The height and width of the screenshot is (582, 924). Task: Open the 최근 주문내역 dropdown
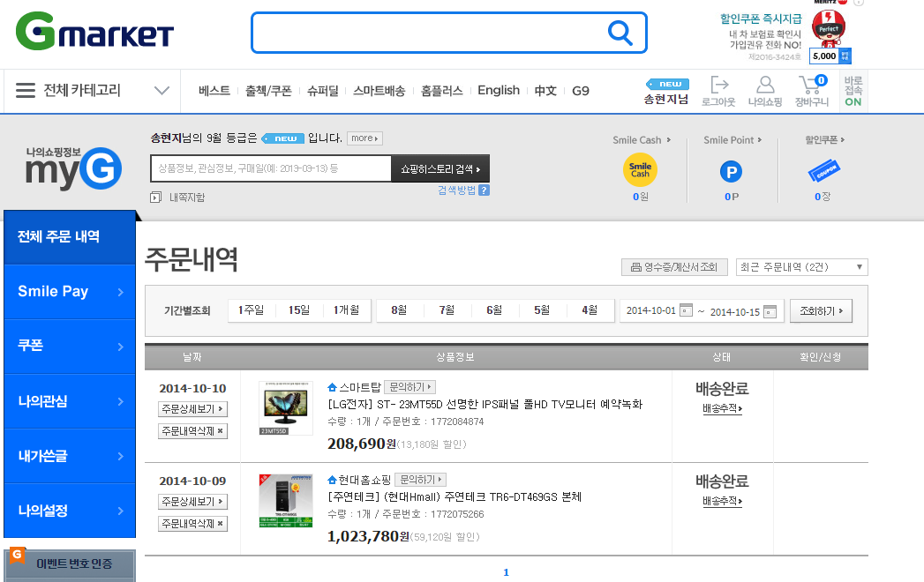[x=801, y=267]
